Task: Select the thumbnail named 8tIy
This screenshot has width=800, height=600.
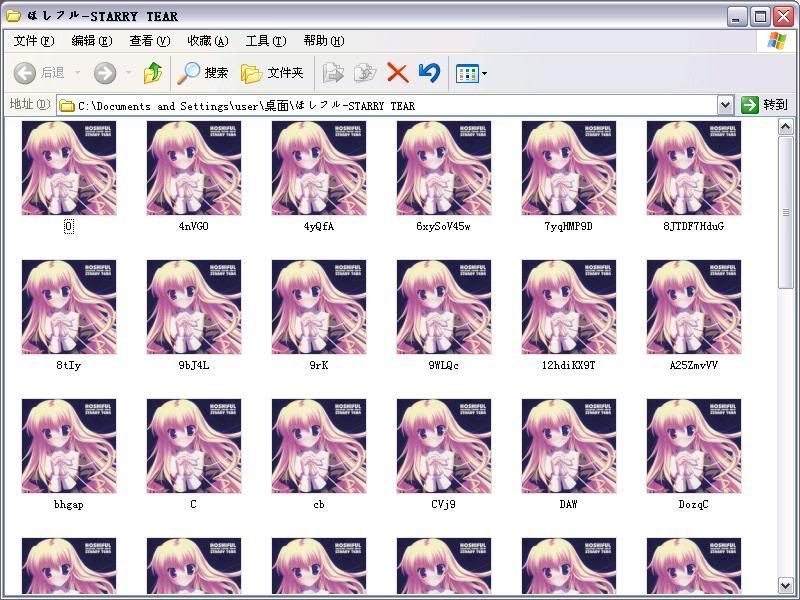Action: [x=69, y=307]
